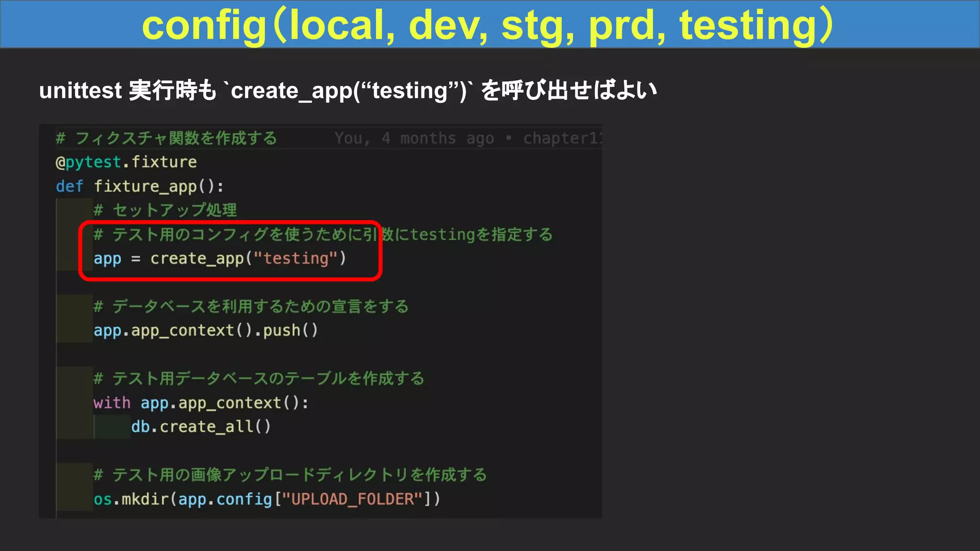Image resolution: width=980 pixels, height=551 pixels.
Task: Click the 'フィクスチャ関数を作成する' comment line
Action: 166,138
